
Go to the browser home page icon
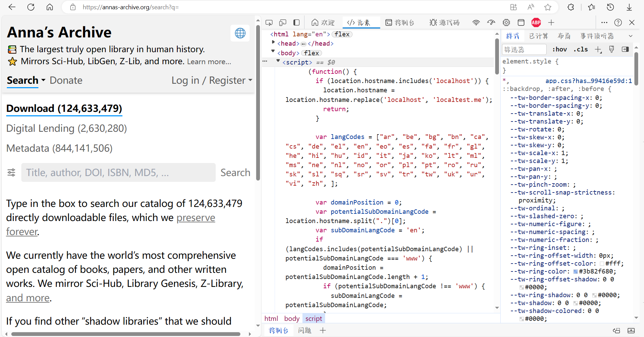(x=50, y=7)
